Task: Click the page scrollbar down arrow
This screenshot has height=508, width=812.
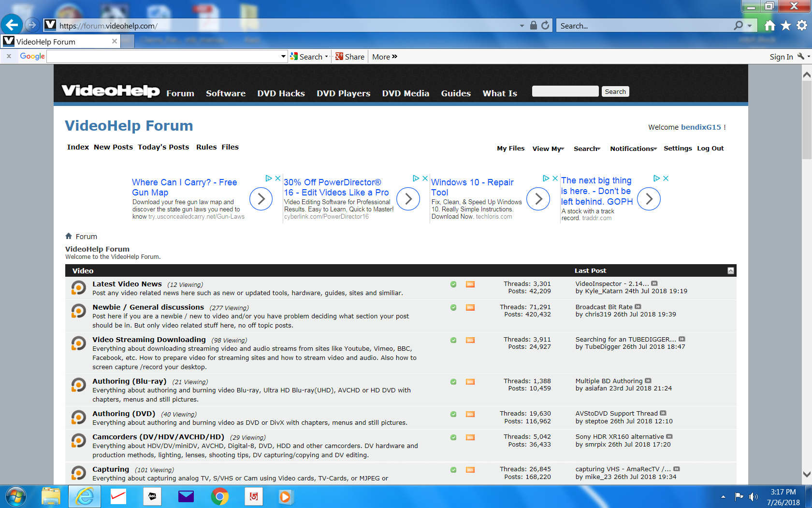Action: (x=807, y=475)
